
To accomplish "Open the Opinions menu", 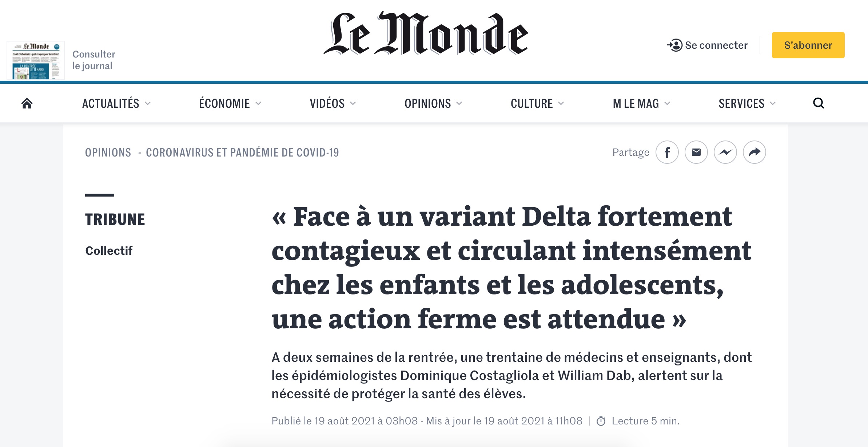I will coord(433,103).
